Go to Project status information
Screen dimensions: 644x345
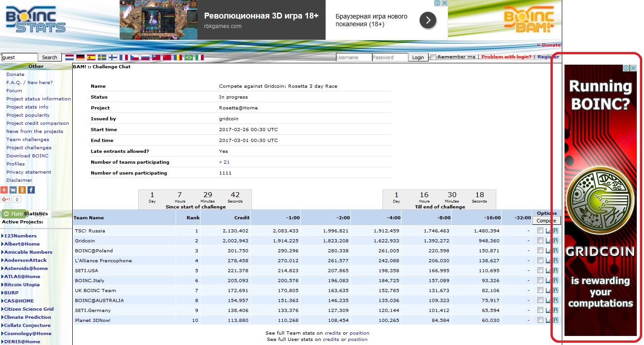[x=38, y=99]
